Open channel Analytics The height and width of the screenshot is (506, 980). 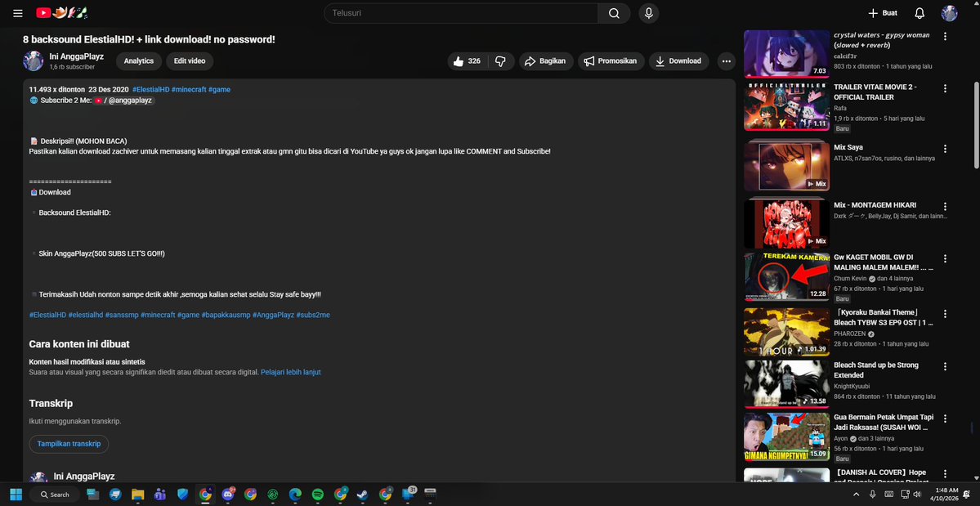point(139,61)
